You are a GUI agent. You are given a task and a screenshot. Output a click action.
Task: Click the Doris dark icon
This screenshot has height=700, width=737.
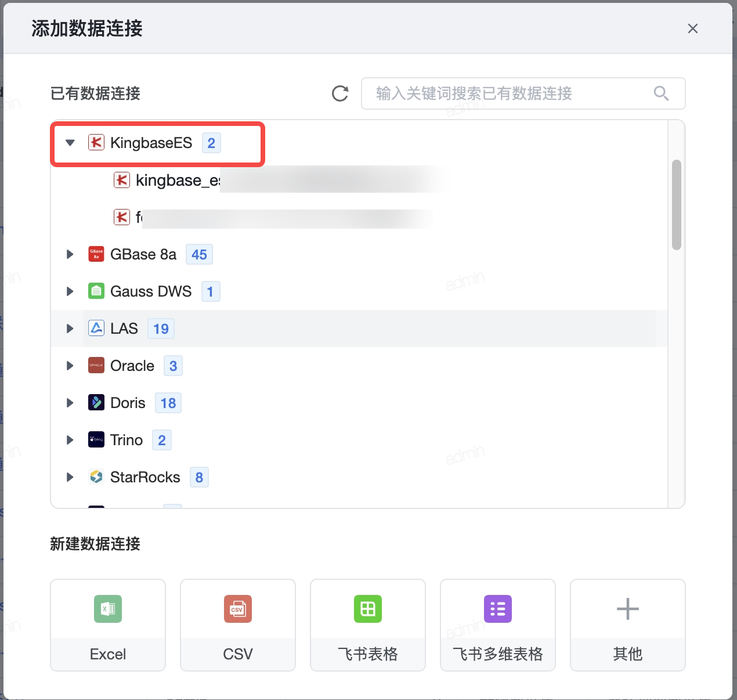click(x=96, y=403)
